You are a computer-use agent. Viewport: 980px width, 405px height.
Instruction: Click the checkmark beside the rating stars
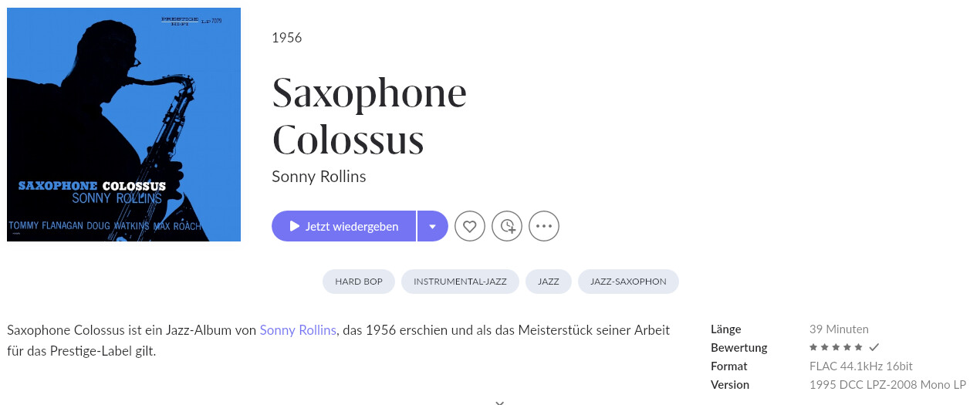pos(874,348)
